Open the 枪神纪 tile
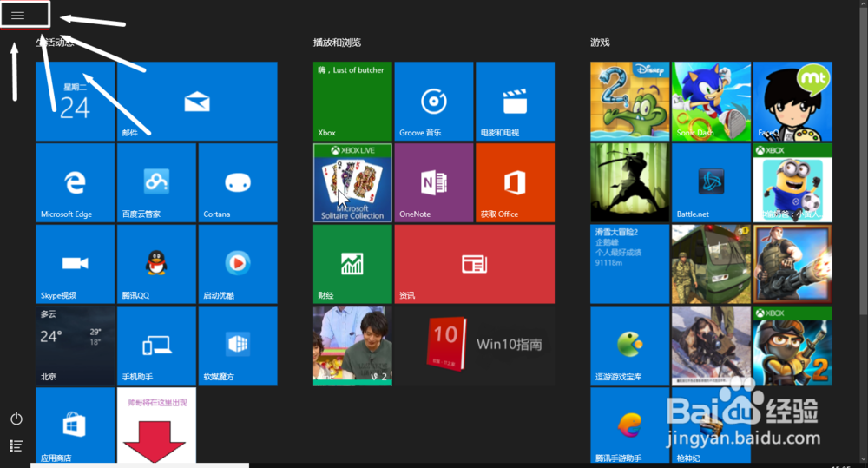This screenshot has width=868, height=468. [x=712, y=425]
